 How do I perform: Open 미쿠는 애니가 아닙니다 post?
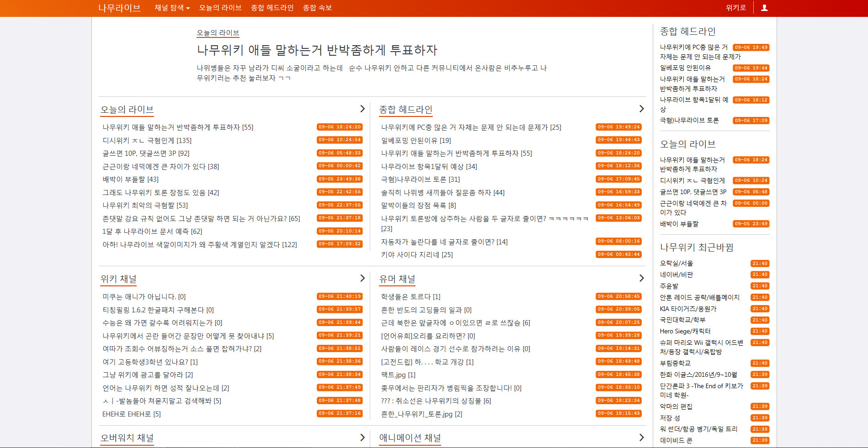144,297
